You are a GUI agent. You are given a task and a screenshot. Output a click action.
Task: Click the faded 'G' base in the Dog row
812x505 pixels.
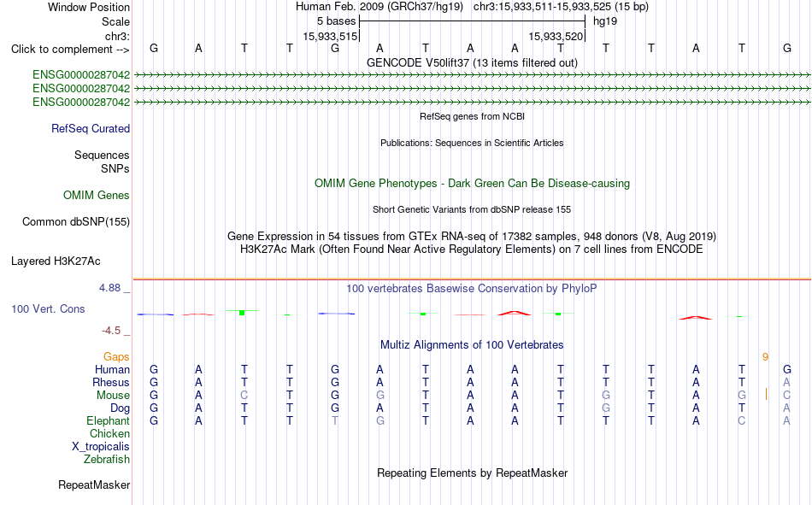tap(605, 408)
